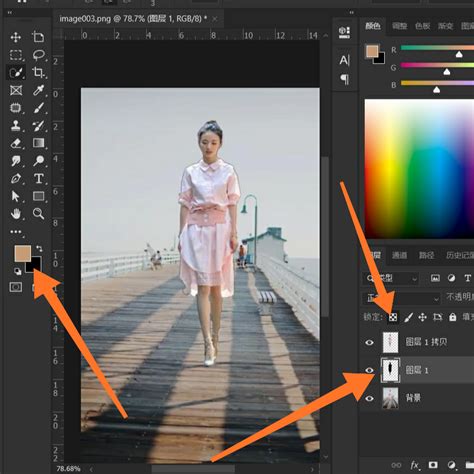Select the Eyedropper tool
Screen dimensions: 474x474
39,90
